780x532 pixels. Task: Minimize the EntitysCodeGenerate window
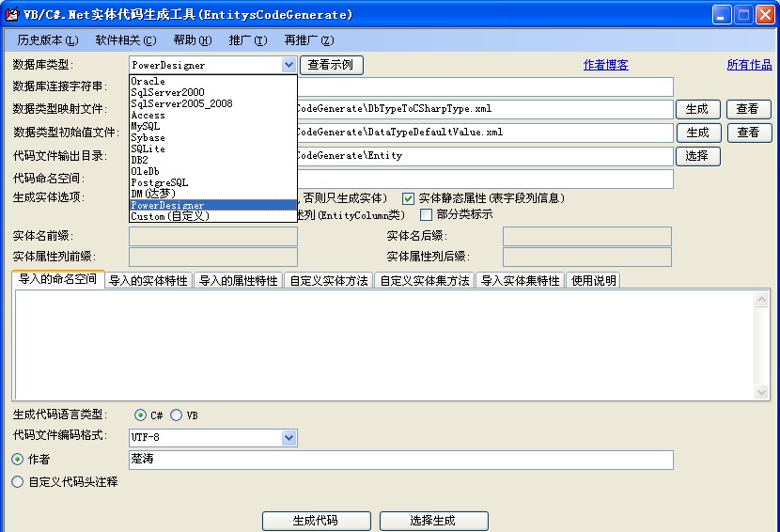[722, 14]
